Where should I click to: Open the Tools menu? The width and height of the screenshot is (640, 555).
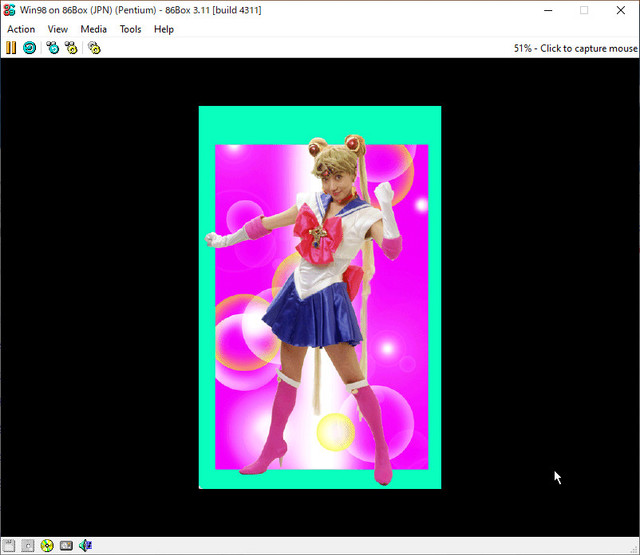coord(130,29)
